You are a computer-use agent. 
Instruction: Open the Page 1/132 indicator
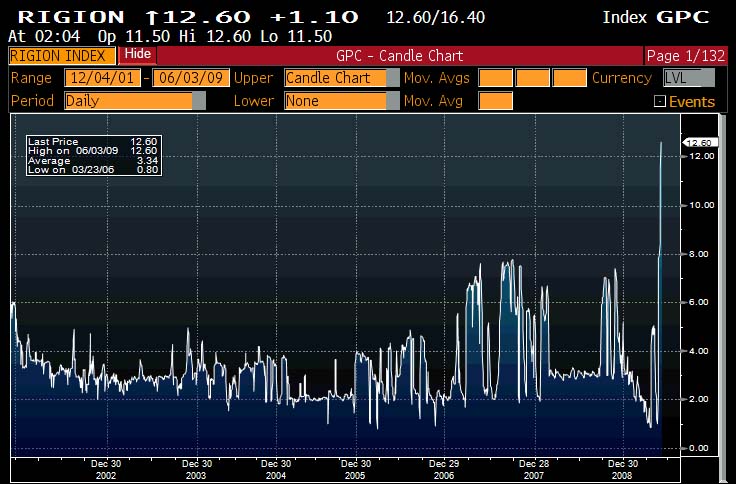(685, 56)
